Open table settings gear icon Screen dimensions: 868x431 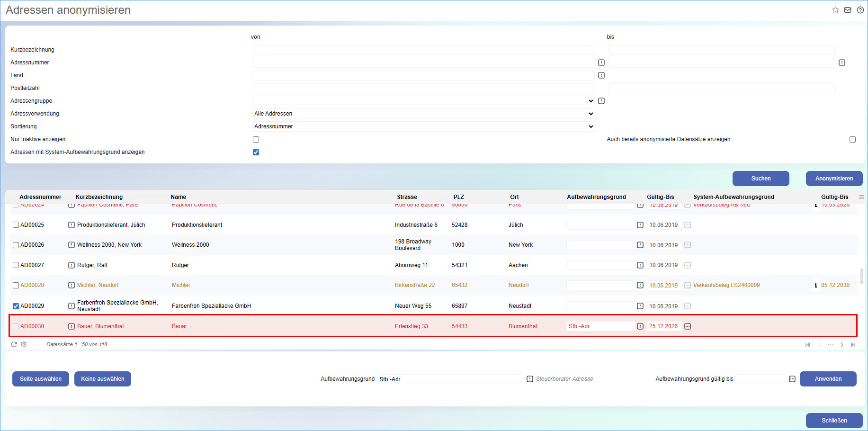click(24, 344)
